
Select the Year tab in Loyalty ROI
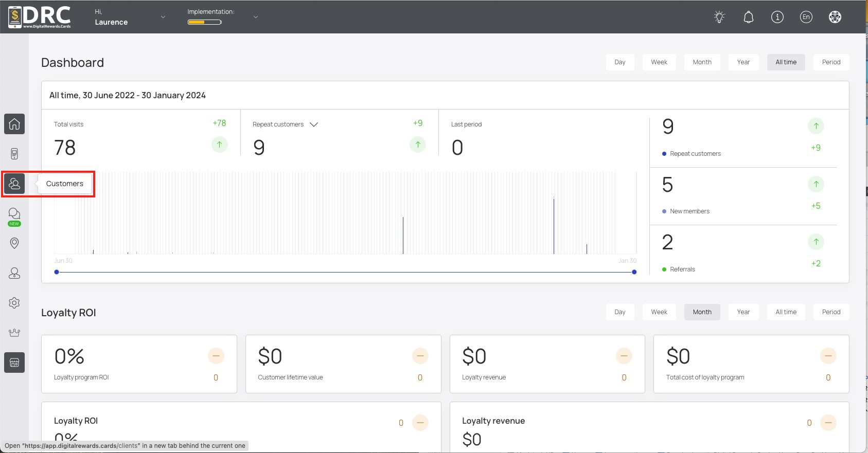(743, 312)
